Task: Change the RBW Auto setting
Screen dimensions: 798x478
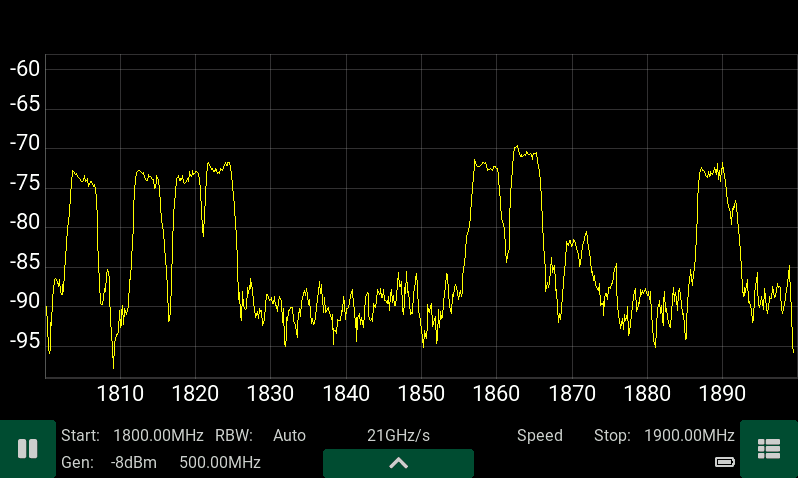Action: [289, 436]
